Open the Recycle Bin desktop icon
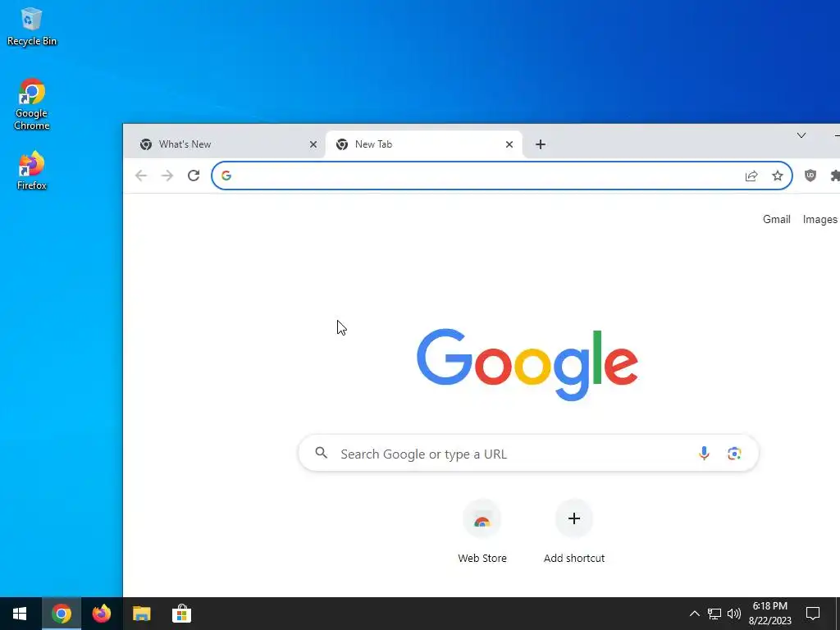 [x=31, y=27]
